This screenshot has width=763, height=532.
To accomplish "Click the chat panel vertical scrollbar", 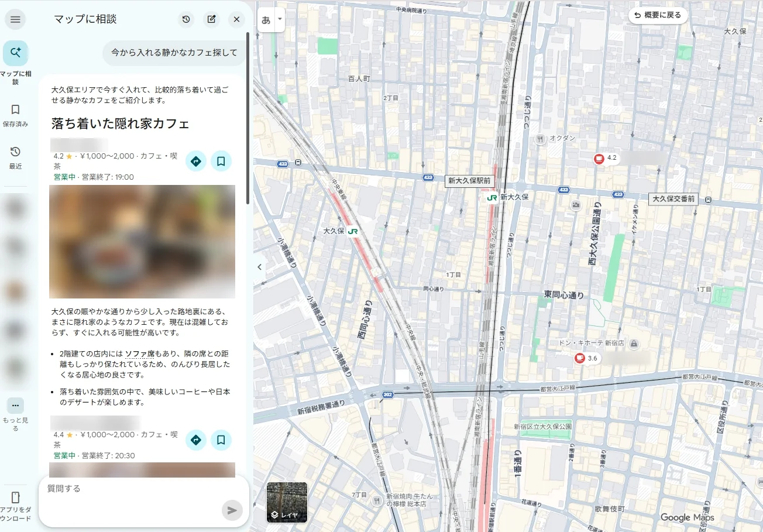I will pyautogui.click(x=248, y=117).
